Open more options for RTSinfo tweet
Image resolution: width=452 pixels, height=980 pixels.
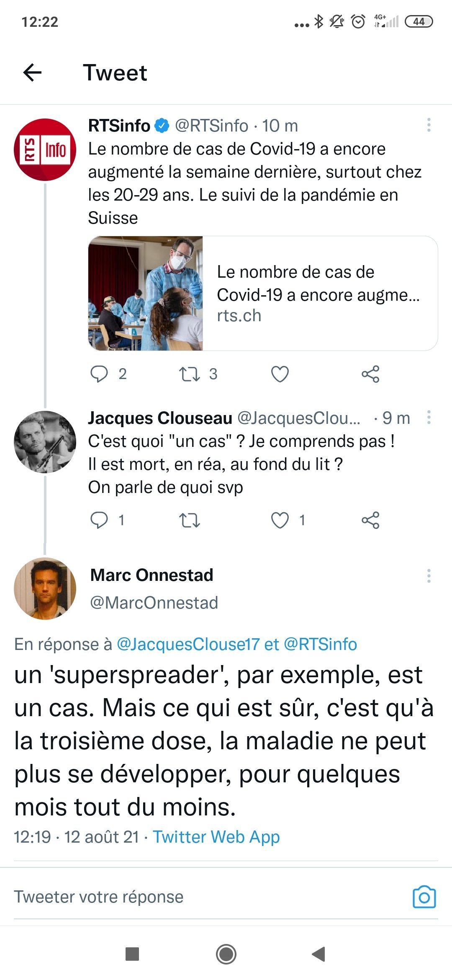tap(429, 125)
